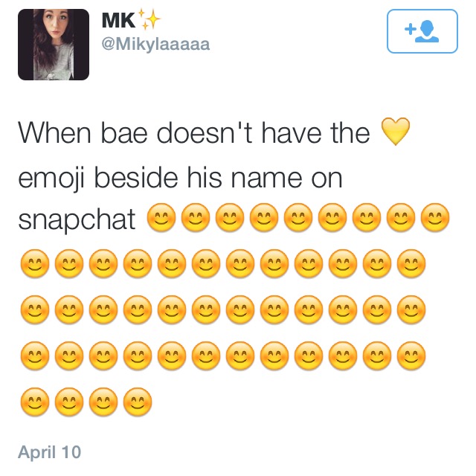Click the April 10 date stamp
The height and width of the screenshot is (476, 476).
tap(50, 452)
